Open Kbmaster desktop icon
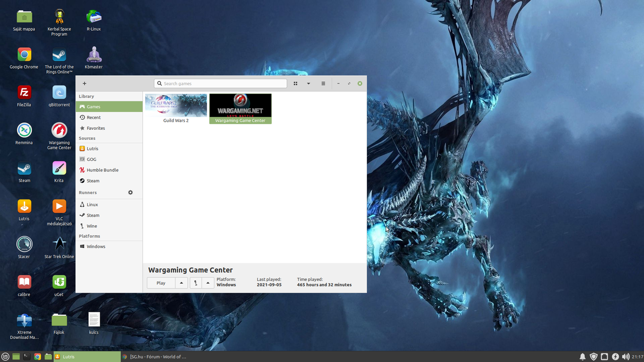Viewport: 644px width, 362px height. coord(94,55)
